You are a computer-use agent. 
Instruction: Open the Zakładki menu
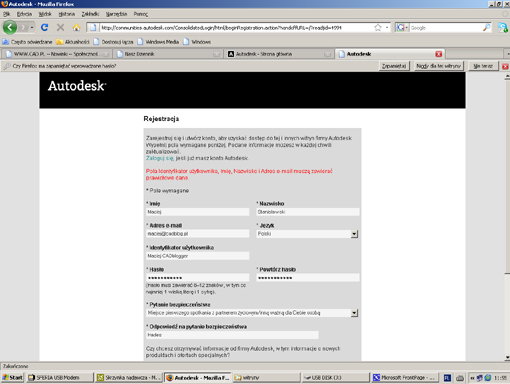[90, 14]
